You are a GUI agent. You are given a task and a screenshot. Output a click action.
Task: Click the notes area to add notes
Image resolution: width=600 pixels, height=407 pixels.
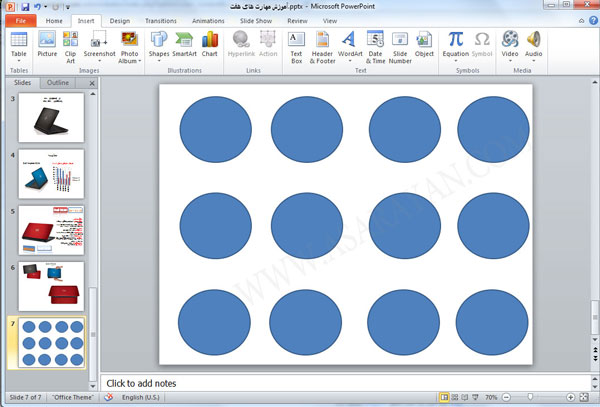[340, 383]
